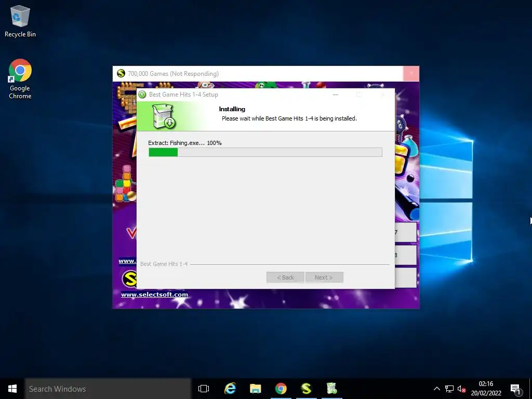Minimize the Best Game Hits Setup window
Image resolution: width=532 pixels, height=399 pixels.
(x=336, y=95)
